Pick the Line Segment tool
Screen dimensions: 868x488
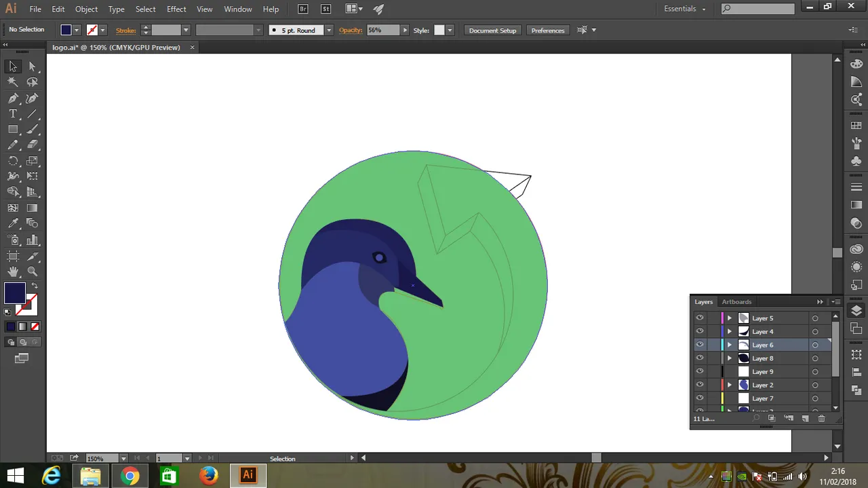point(32,114)
